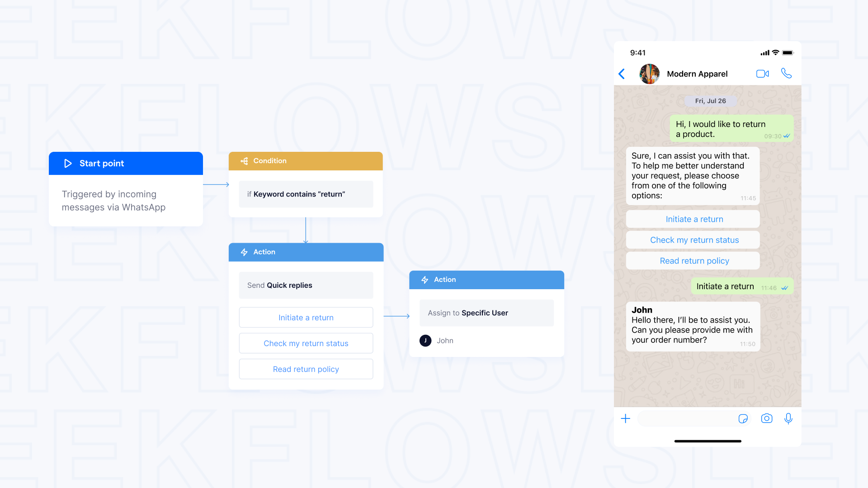Toggle the Initiate a return chat option
Screen dimensions: 868x488
pyautogui.click(x=694, y=219)
